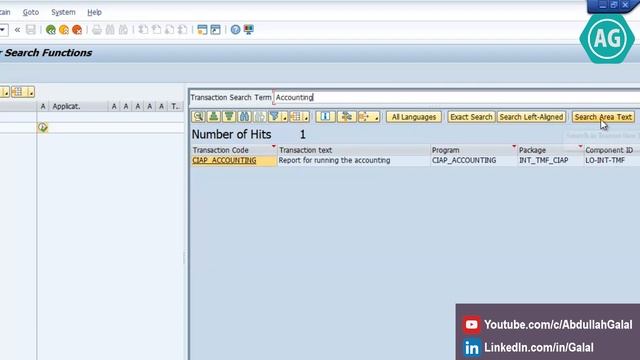
Task: Click the green status icon in the left panel row
Action: (x=42, y=127)
